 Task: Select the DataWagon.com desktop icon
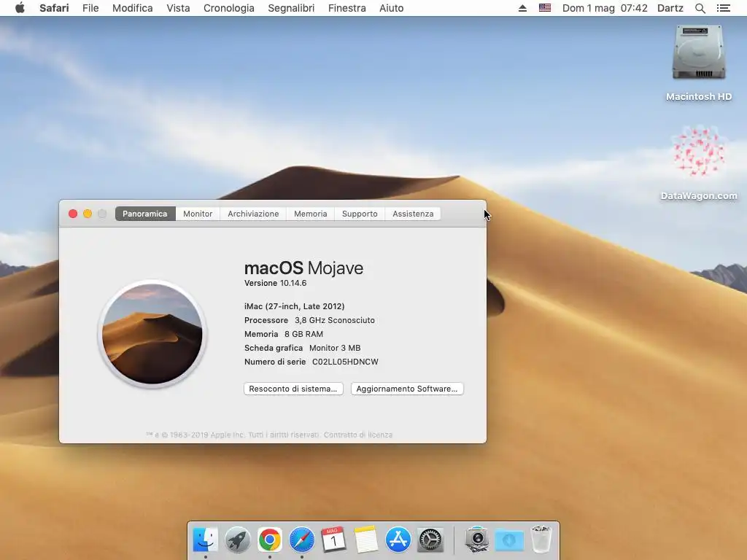pyautogui.click(x=699, y=163)
